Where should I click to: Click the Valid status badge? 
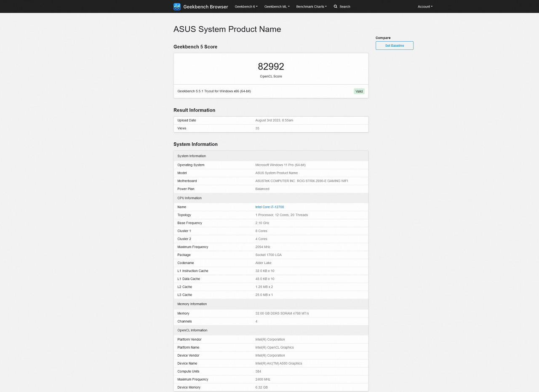pyautogui.click(x=359, y=91)
